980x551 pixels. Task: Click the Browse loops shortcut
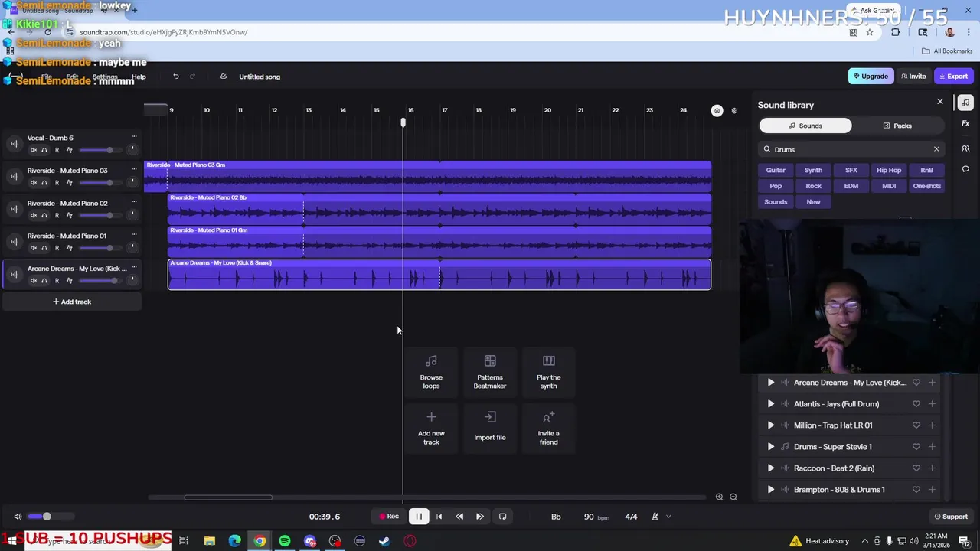pyautogui.click(x=431, y=372)
